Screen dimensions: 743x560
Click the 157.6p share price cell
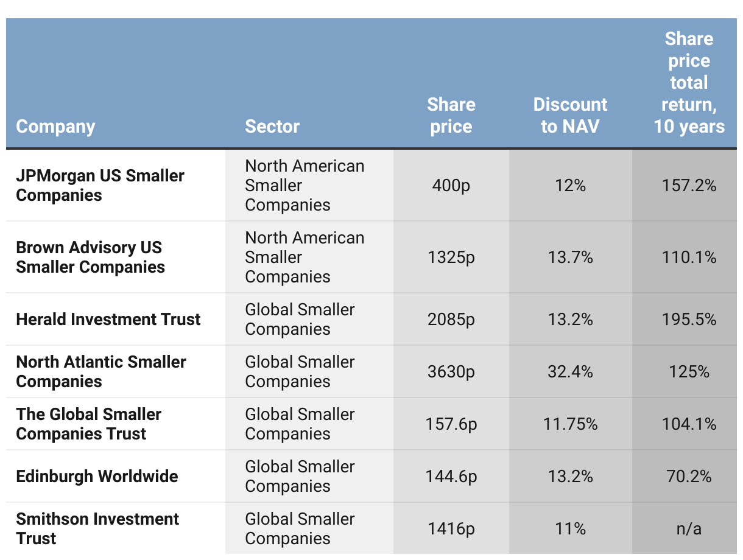[x=451, y=424]
